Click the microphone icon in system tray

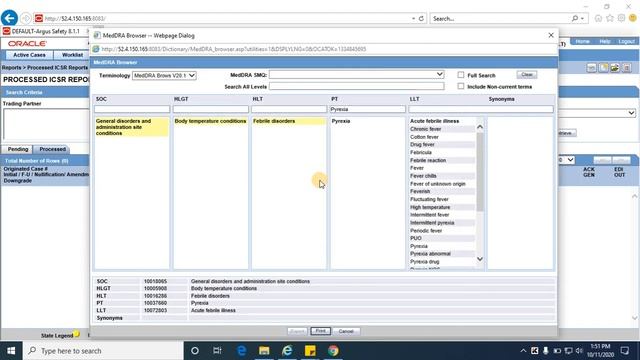click(546, 351)
